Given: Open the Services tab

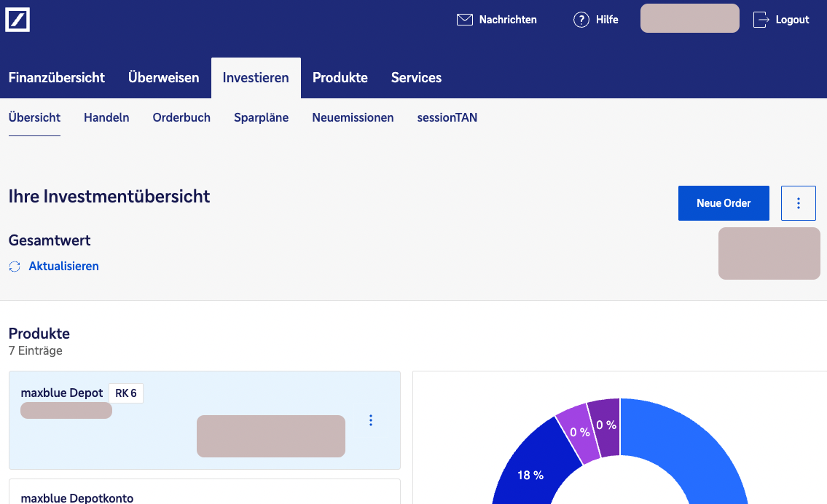Looking at the screenshot, I should (x=416, y=77).
